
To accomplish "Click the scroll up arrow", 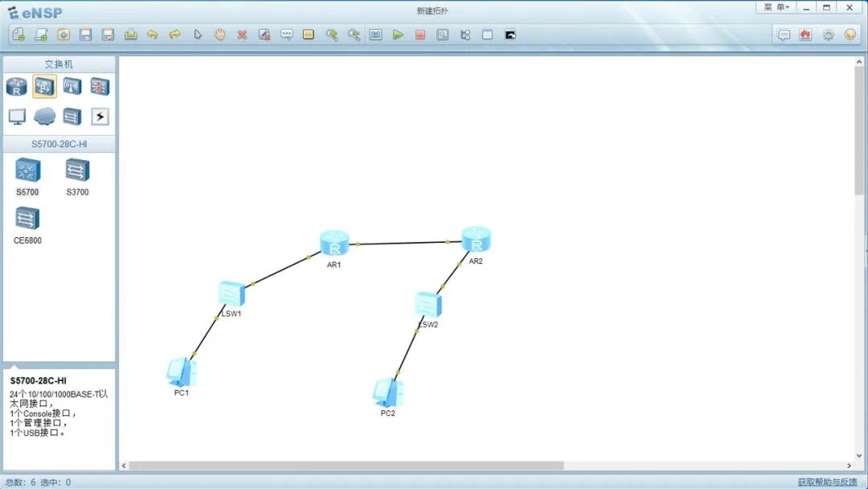I will pos(859,61).
